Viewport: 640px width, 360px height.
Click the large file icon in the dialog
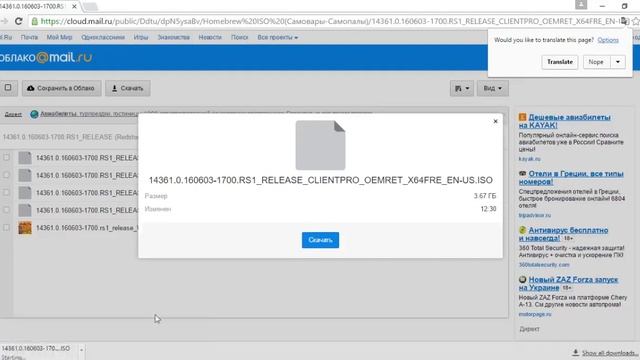pos(320,145)
